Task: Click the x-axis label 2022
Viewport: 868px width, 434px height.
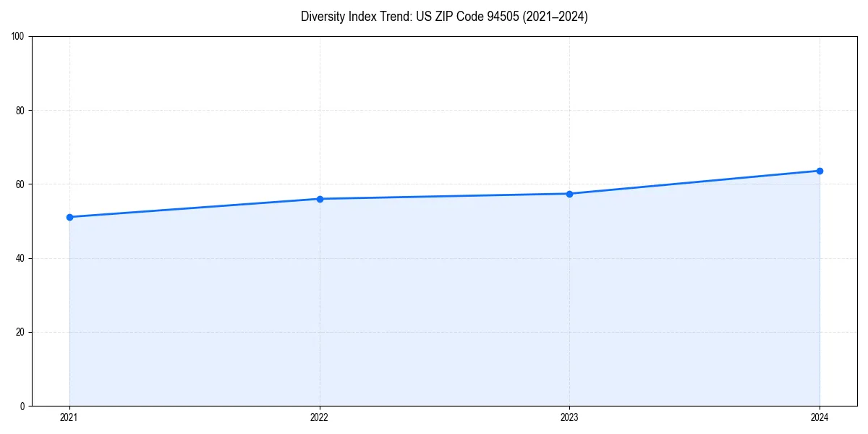Action: point(320,417)
